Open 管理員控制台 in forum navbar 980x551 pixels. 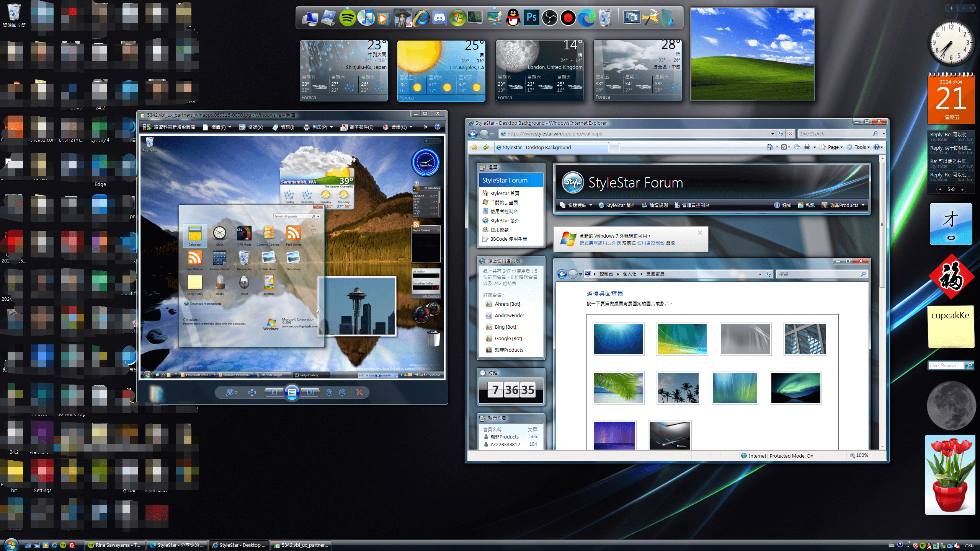(692, 205)
